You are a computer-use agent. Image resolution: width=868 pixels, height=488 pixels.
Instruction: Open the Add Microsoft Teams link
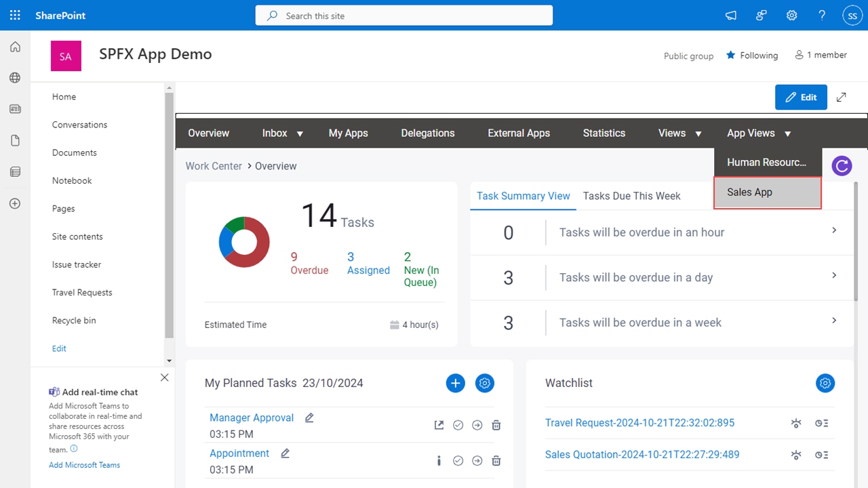click(x=84, y=465)
